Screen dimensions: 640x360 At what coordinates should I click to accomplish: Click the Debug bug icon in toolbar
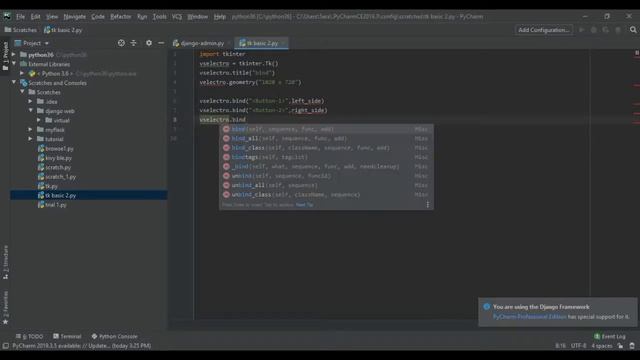[x=594, y=30]
